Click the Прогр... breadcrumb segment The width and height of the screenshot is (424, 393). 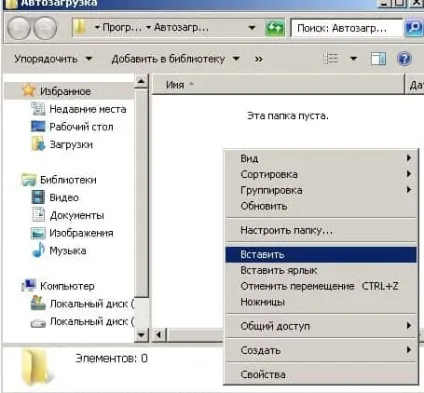point(122,27)
